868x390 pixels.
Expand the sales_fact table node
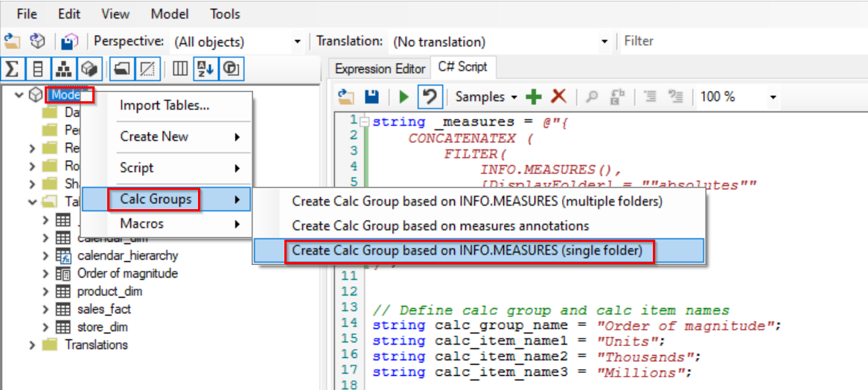(46, 309)
